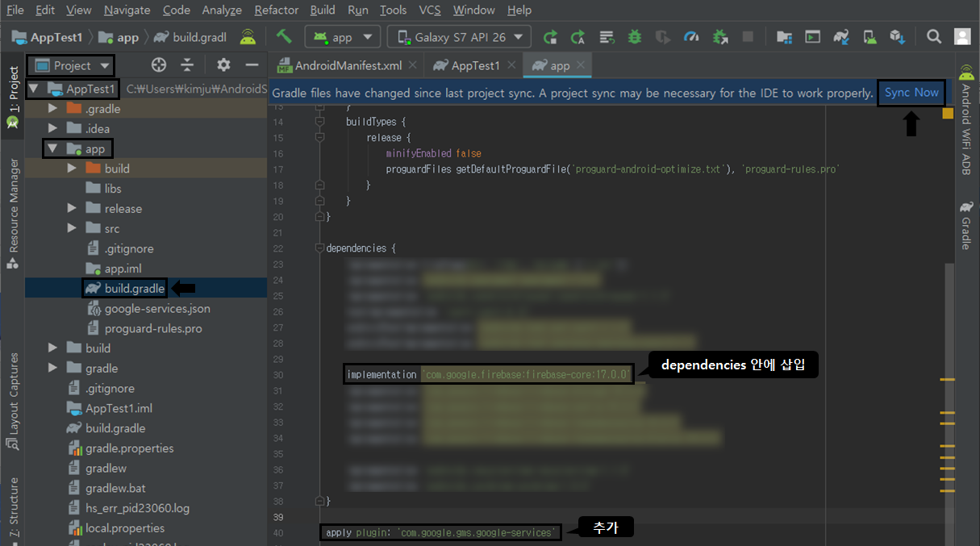
Task: Close the AndroidManifest.xml tab
Action: pyautogui.click(x=413, y=65)
